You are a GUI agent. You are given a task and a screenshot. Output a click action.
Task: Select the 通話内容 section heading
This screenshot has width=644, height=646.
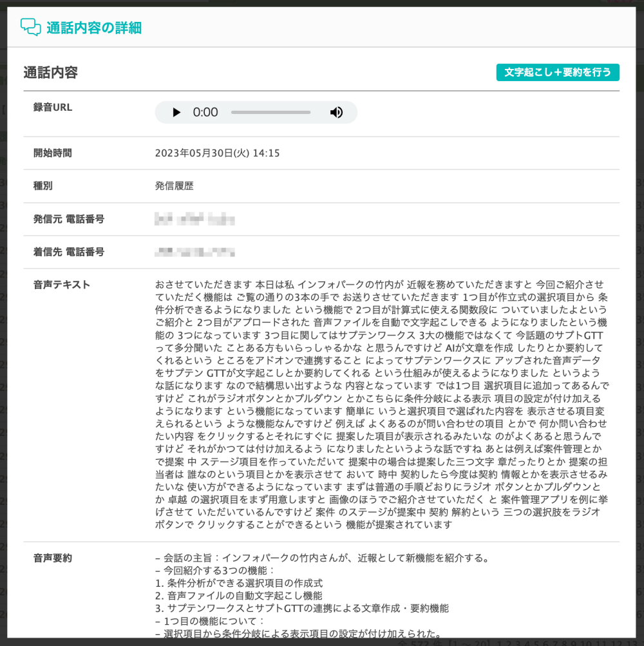51,73
